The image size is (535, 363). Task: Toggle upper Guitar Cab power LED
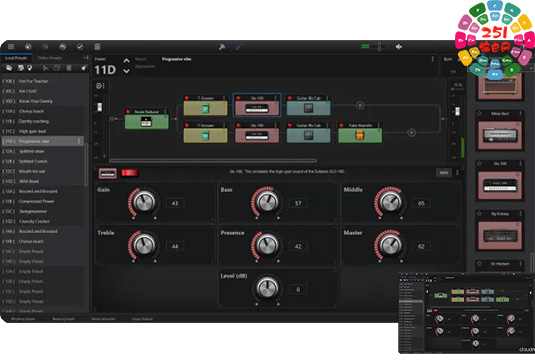click(290, 98)
